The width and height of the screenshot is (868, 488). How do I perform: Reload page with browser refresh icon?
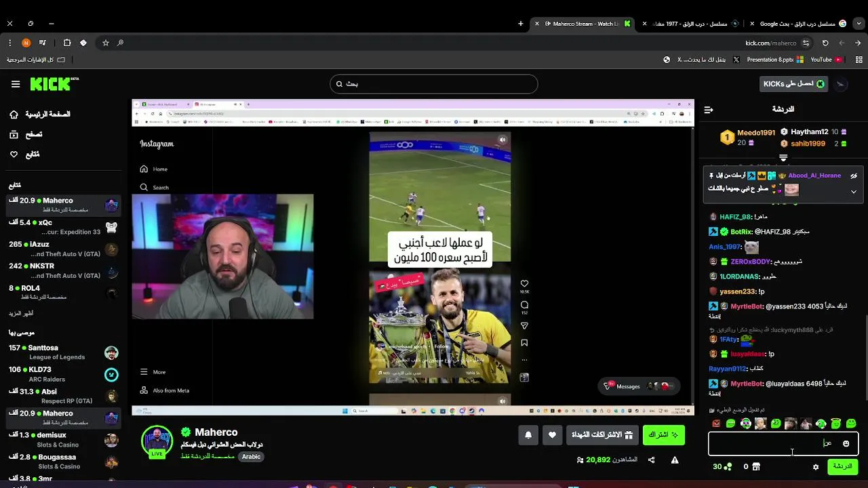(x=825, y=43)
